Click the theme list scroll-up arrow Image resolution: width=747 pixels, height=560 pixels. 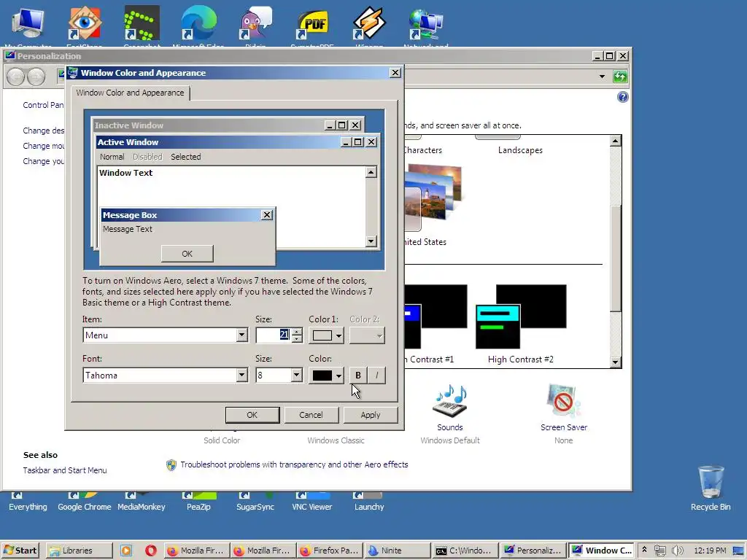pyautogui.click(x=615, y=141)
